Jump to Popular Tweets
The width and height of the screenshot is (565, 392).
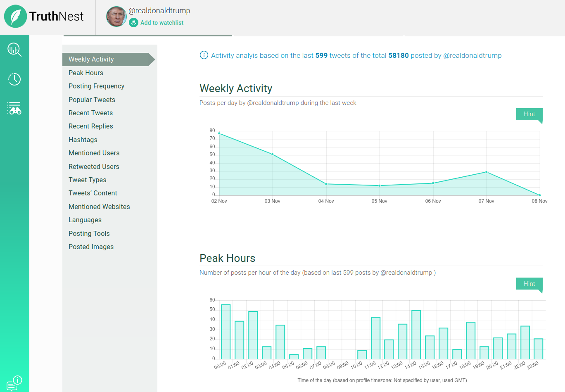tap(92, 100)
